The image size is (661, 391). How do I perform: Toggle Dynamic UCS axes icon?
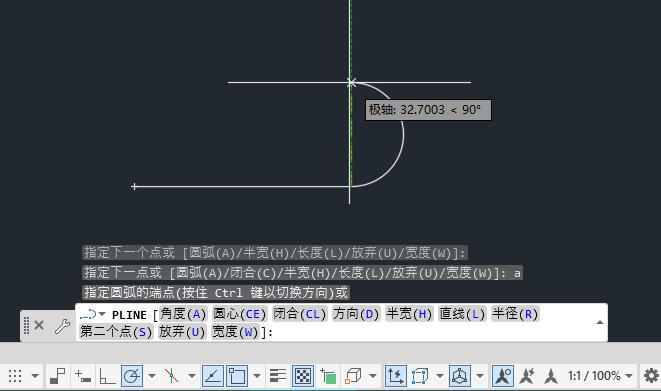395,376
